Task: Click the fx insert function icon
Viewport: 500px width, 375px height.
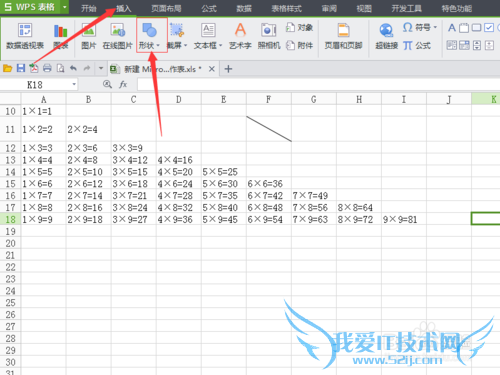Action: tap(123, 84)
